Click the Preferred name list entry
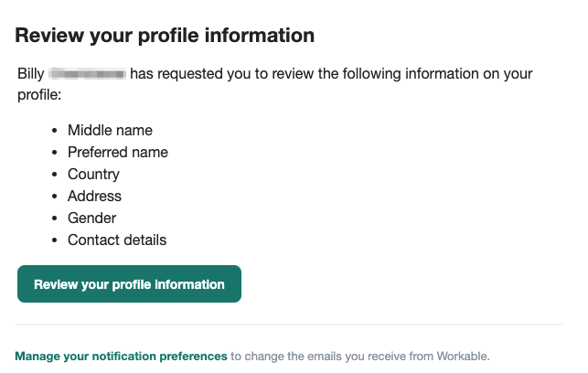Viewport: 588px width, 373px height. pos(118,153)
